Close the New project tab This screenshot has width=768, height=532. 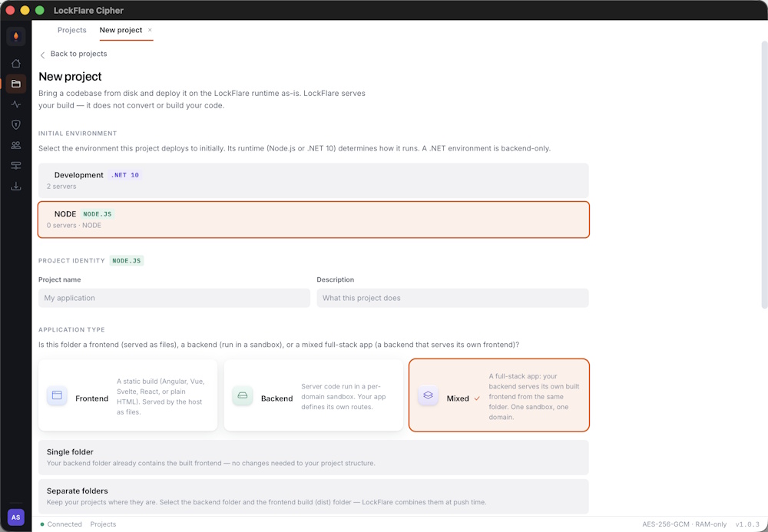tap(150, 30)
